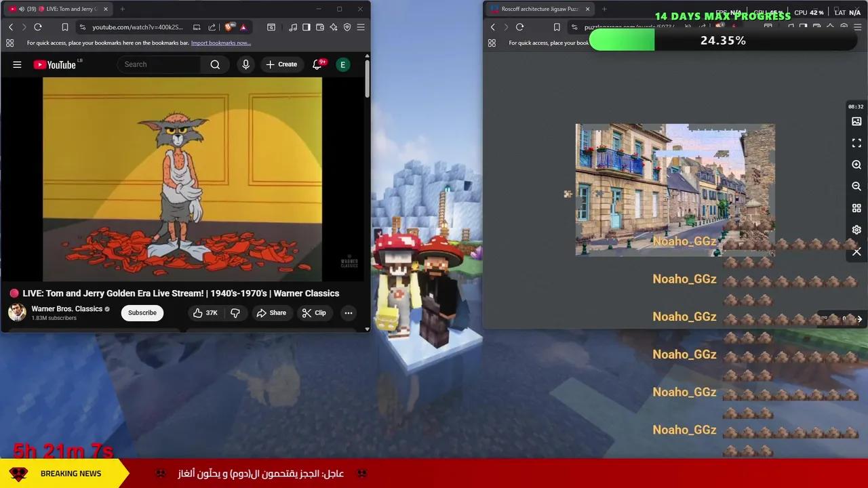The width and height of the screenshot is (868, 488).
Task: Click the Create button on YouTube
Action: point(281,64)
